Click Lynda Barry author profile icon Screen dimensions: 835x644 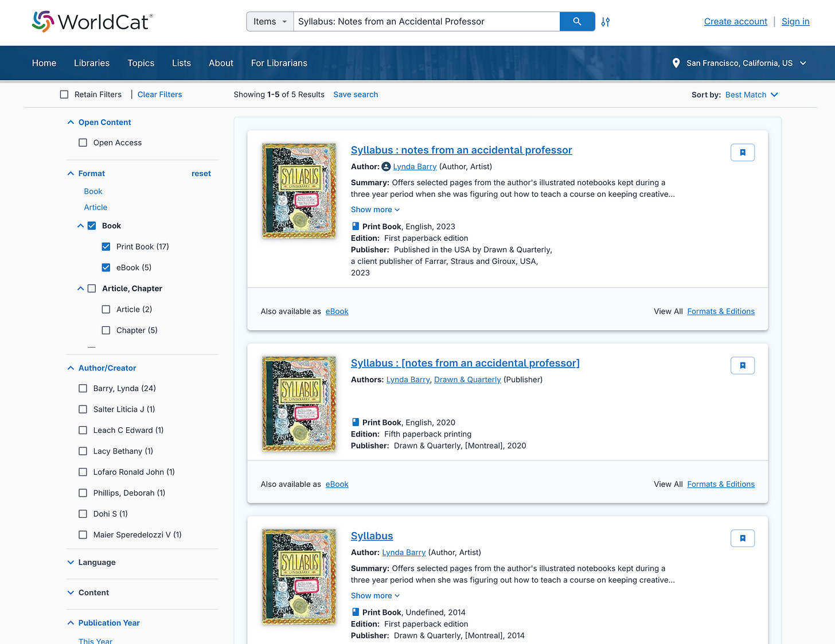pyautogui.click(x=386, y=167)
